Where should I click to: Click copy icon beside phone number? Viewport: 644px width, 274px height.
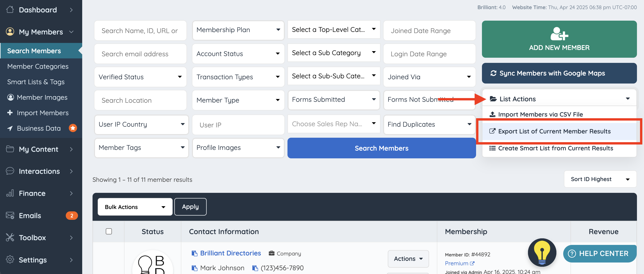pos(255,268)
